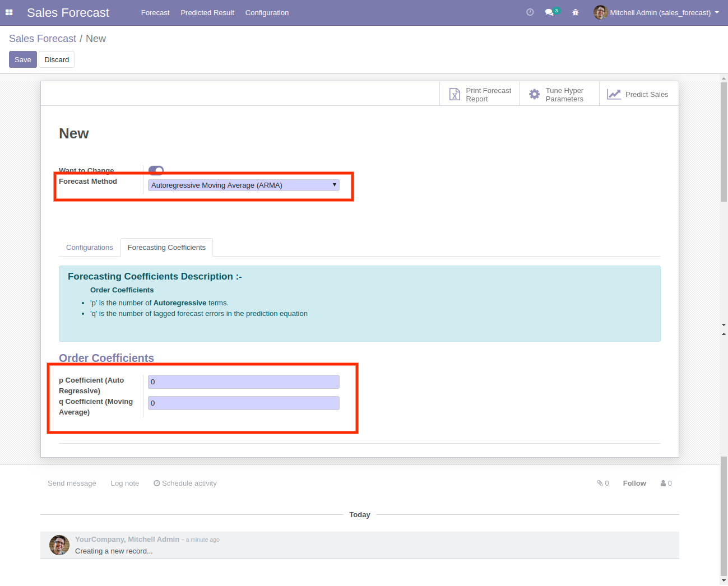Click the Discard button
The image size is (728, 586).
click(57, 59)
